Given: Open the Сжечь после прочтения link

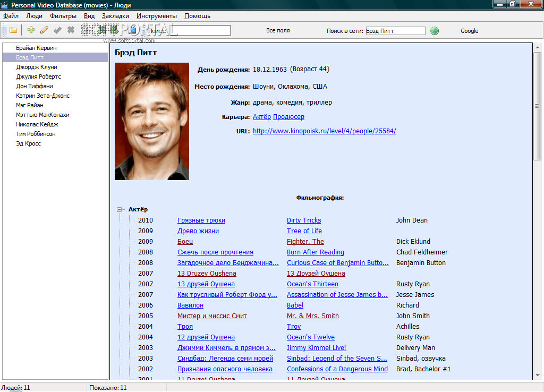Looking at the screenshot, I should (215, 252).
